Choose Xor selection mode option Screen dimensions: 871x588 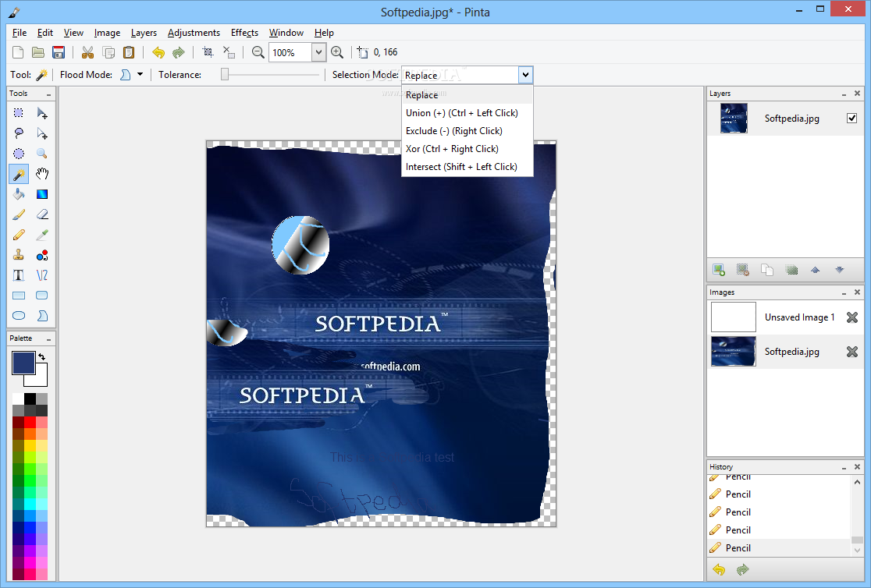[x=467, y=149]
